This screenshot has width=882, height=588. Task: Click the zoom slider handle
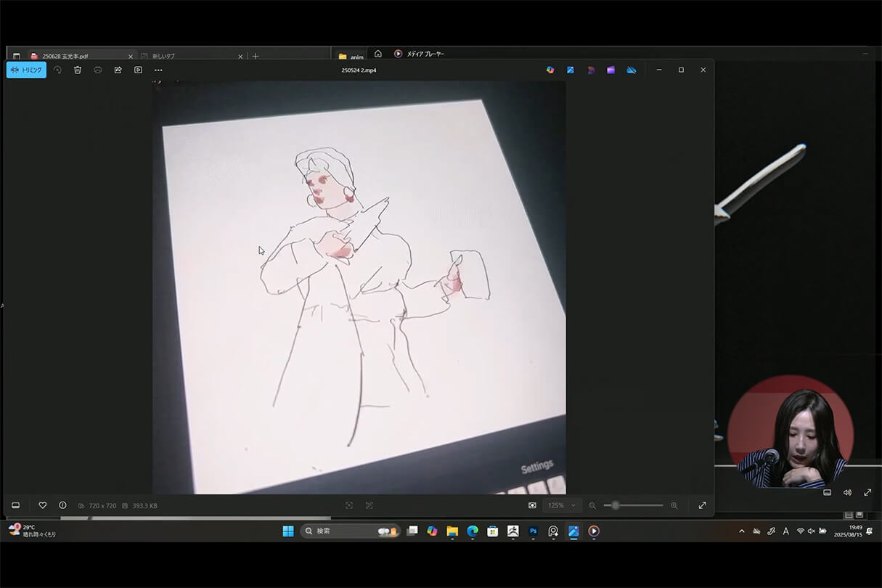tap(616, 505)
